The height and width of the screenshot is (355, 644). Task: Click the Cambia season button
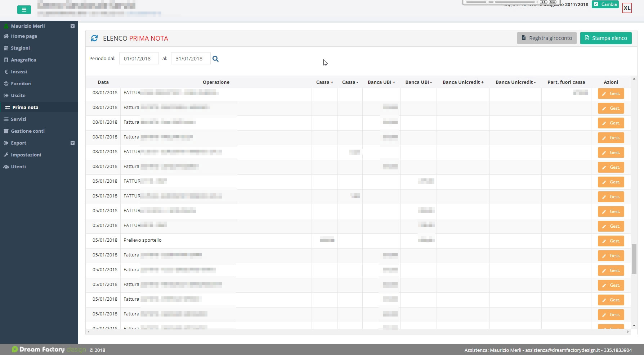(605, 4)
